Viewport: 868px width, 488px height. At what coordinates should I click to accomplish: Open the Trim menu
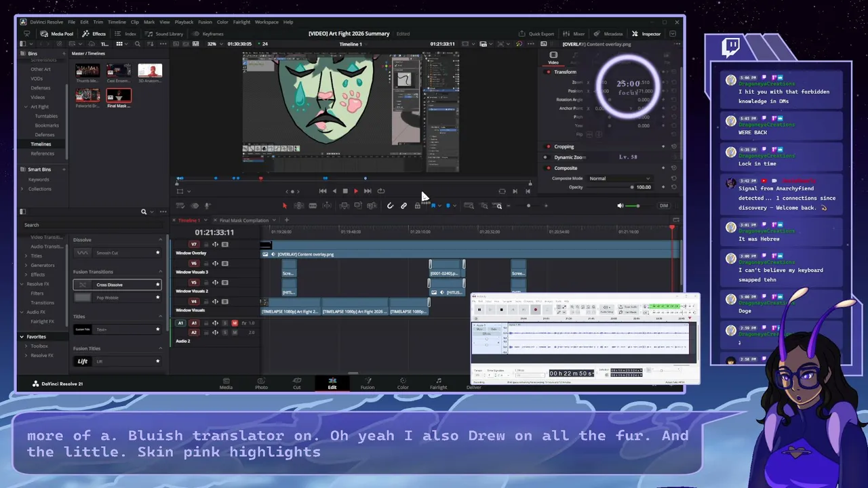(x=98, y=22)
